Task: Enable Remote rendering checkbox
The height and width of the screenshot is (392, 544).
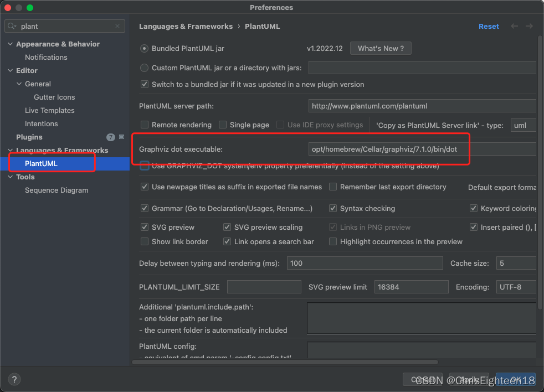Action: tap(145, 125)
